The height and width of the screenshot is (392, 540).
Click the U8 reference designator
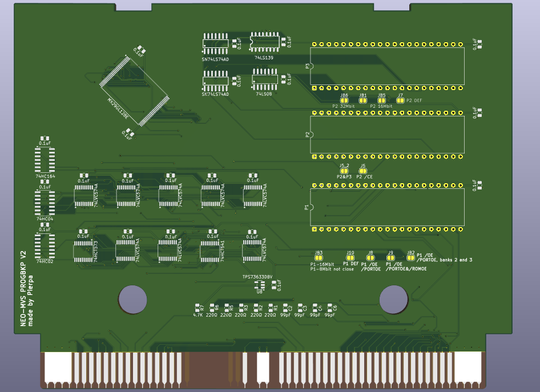click(x=259, y=292)
